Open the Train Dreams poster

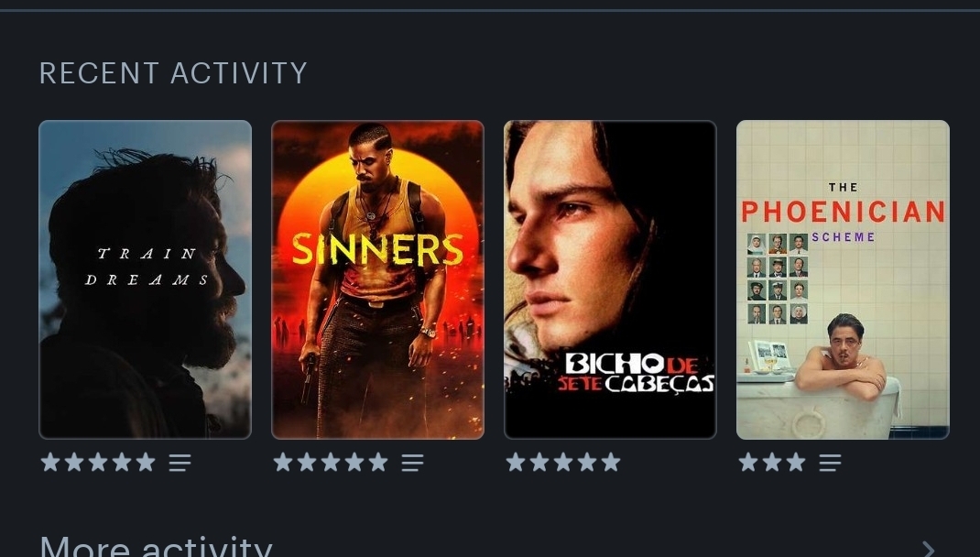pos(145,279)
